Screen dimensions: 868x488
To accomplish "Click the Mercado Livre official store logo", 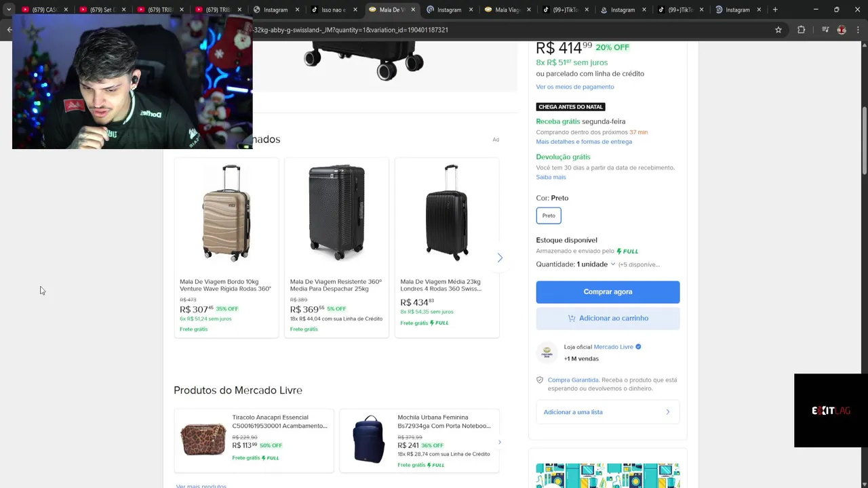I will (547, 352).
